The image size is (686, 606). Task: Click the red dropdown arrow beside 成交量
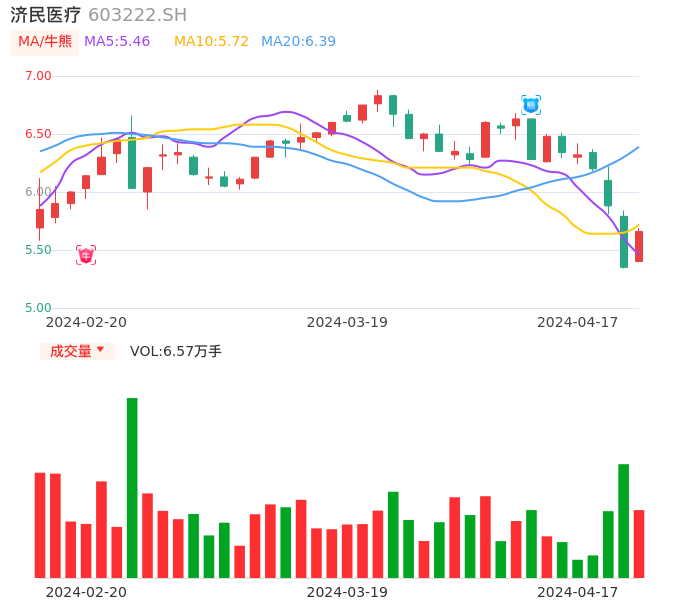(100, 350)
